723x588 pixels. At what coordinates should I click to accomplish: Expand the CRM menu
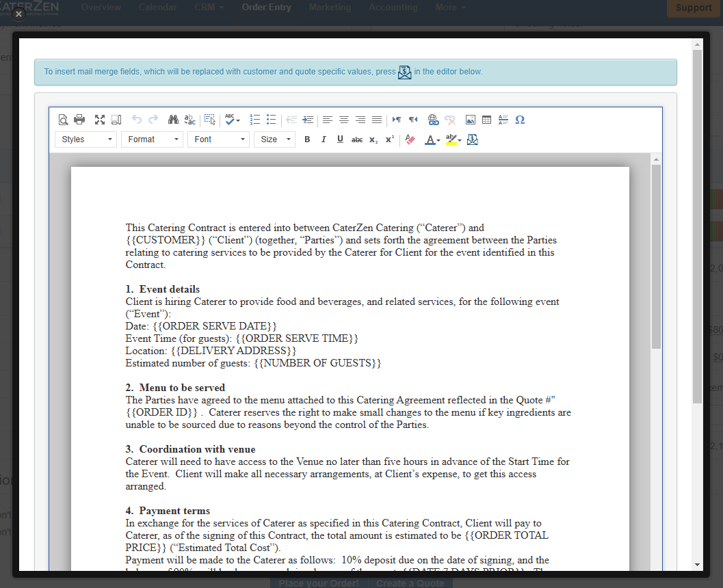(209, 8)
